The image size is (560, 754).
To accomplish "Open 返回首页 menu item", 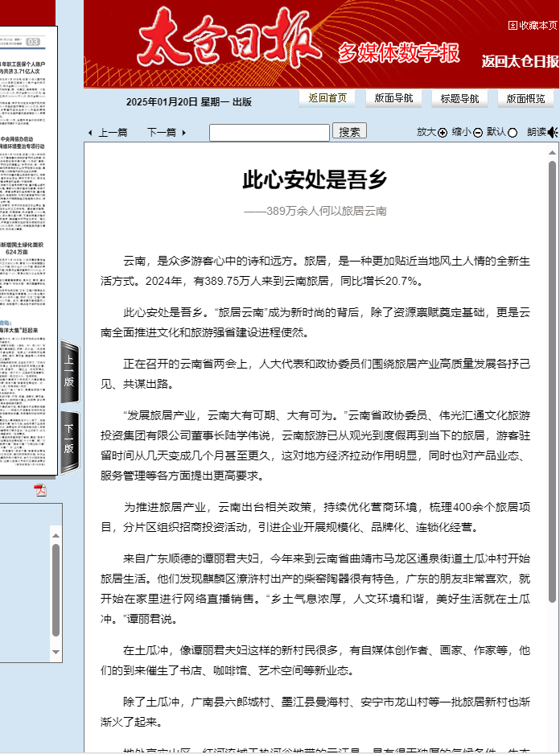I will point(327,98).
